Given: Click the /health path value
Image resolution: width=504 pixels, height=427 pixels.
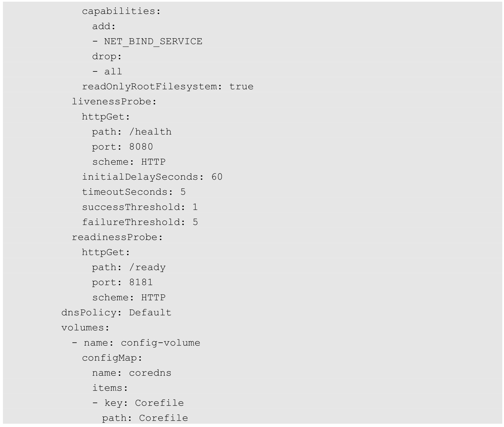Looking at the screenshot, I should pyautogui.click(x=150, y=132).
